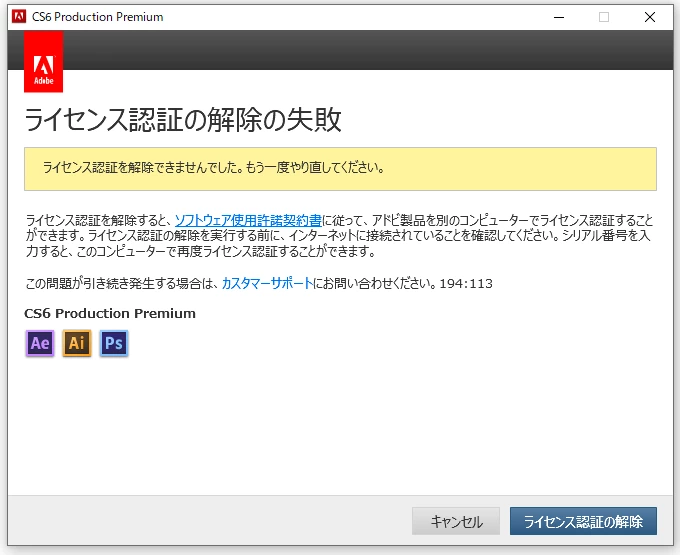Click the Illustrator Ai icon
The image size is (680, 555).
(x=77, y=343)
